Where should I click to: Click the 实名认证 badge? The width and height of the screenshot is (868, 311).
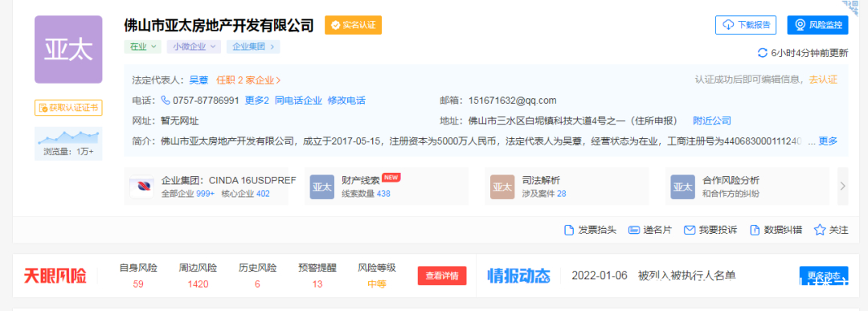[x=353, y=25]
